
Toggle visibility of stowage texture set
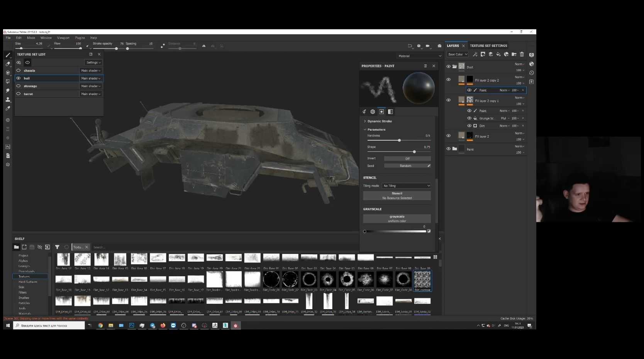tap(19, 86)
